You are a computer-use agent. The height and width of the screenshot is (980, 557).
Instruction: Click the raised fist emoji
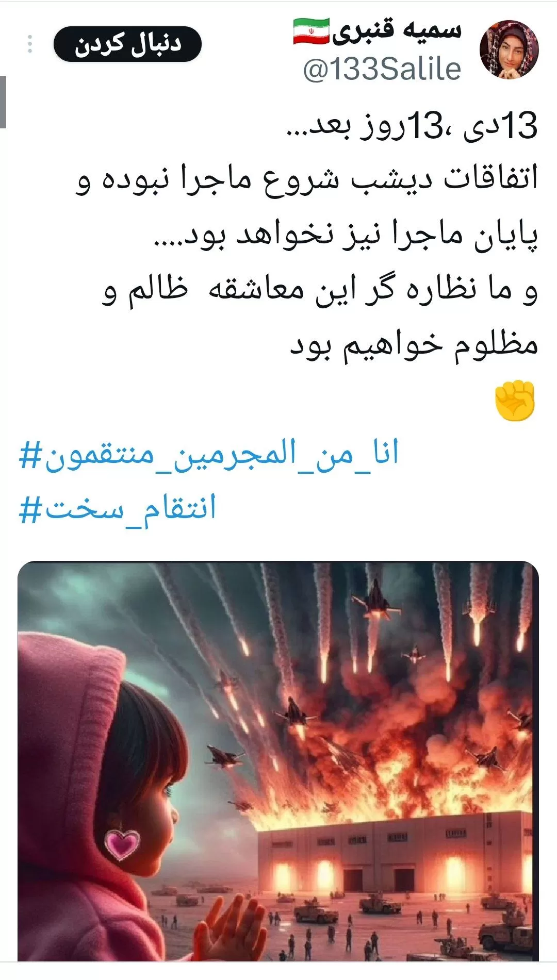[515, 401]
